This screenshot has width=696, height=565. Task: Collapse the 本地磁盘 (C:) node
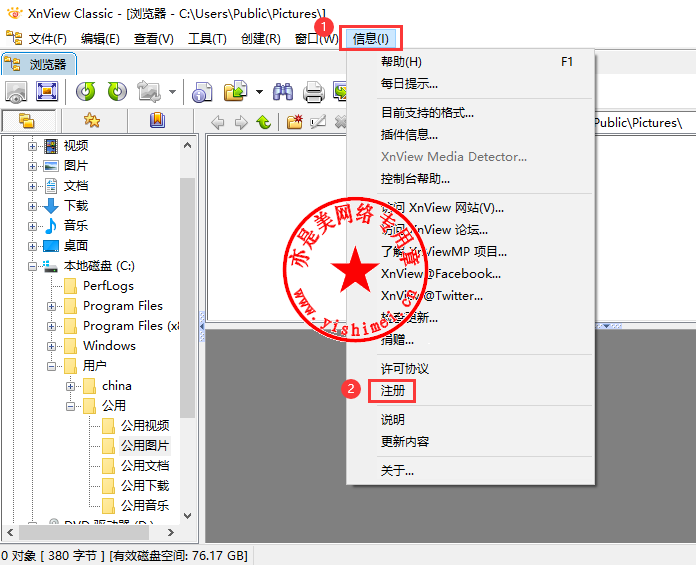coord(32,266)
